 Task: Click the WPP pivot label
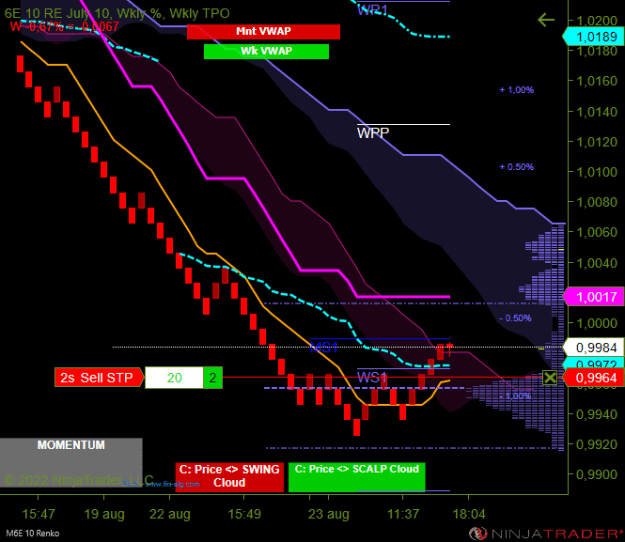(373, 133)
